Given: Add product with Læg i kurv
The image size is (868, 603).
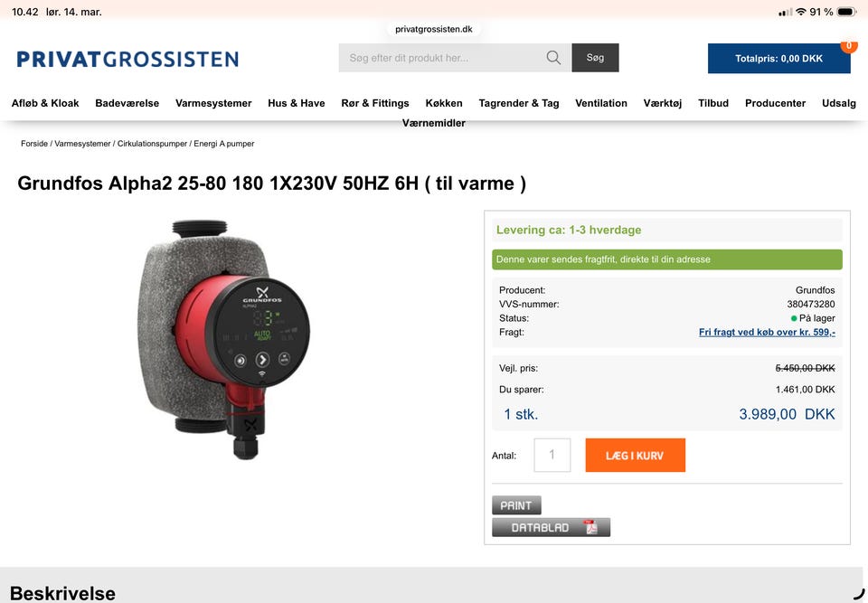Looking at the screenshot, I should [x=635, y=455].
